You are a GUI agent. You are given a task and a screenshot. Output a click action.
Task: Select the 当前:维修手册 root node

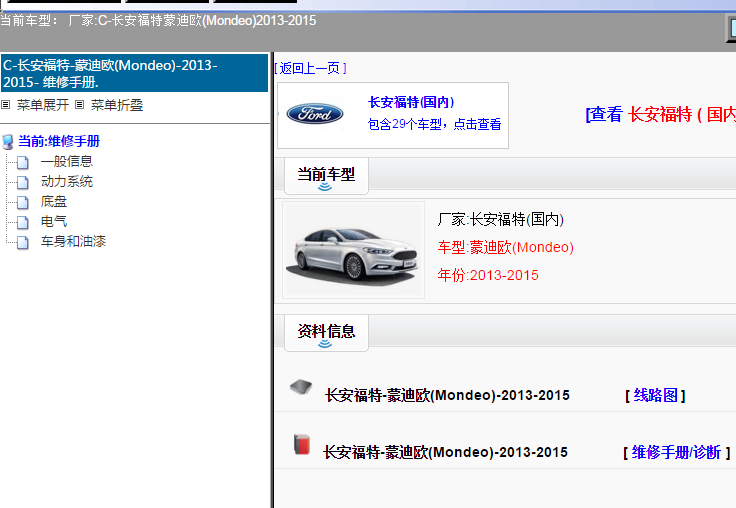[59, 141]
